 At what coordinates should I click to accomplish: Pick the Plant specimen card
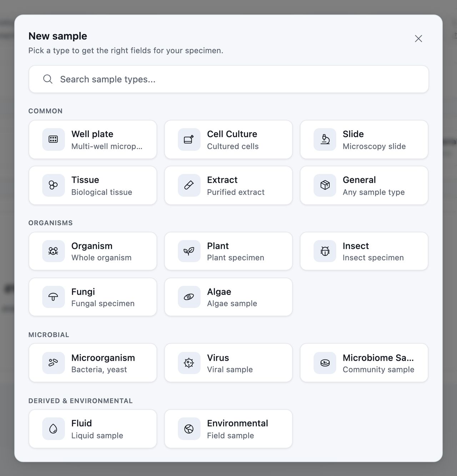228,251
